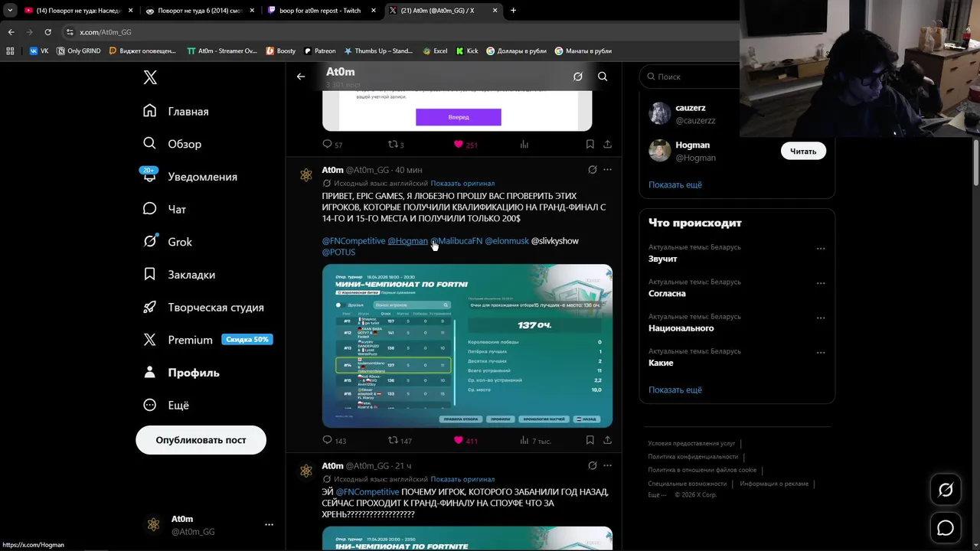Click Grok icon in profile header

click(578, 77)
